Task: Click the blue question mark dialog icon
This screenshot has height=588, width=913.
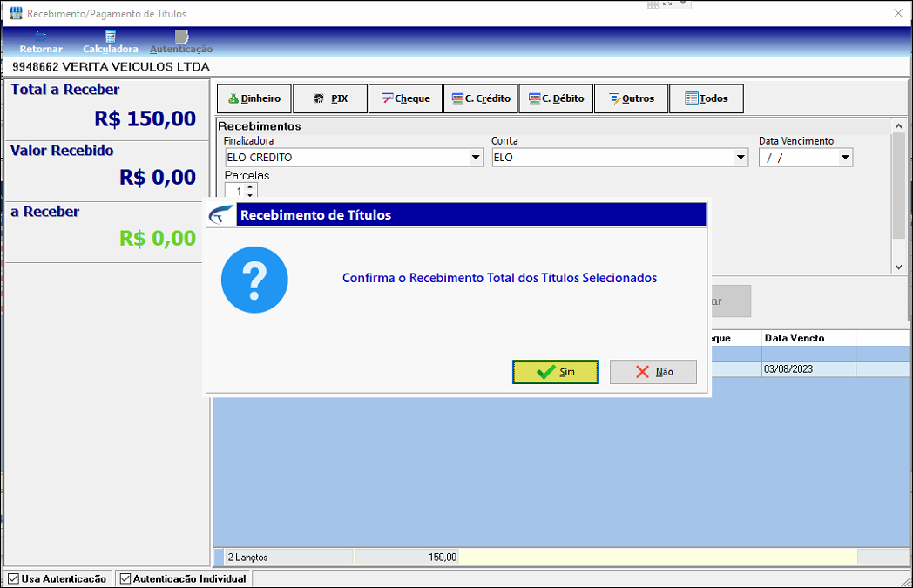Action: point(254,280)
